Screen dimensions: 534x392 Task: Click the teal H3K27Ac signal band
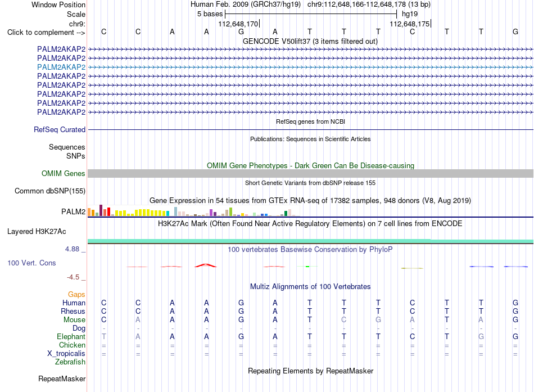(x=310, y=241)
